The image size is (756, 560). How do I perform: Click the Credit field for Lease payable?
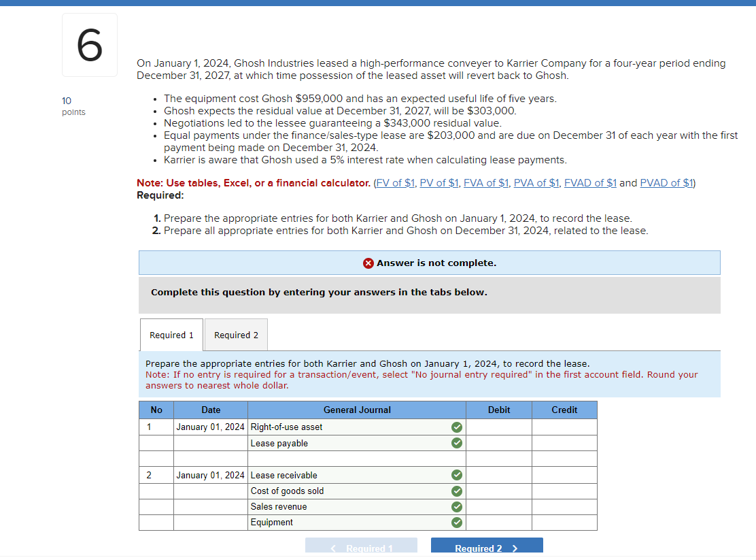tap(564, 443)
